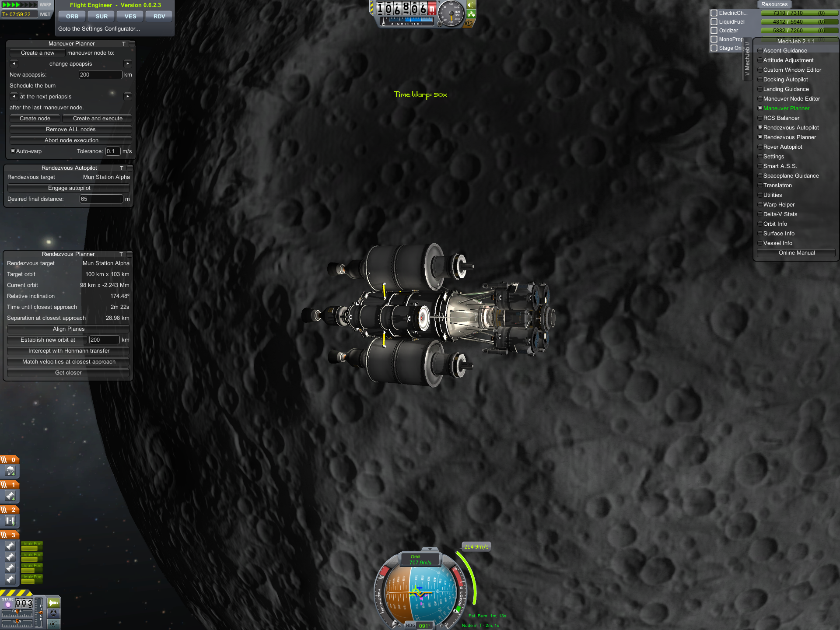Close the Maneuver Planner panel box
840x630 pixels.
coord(132,44)
